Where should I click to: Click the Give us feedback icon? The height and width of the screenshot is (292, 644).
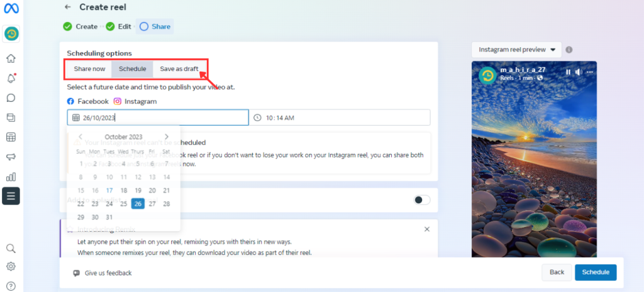(76, 273)
